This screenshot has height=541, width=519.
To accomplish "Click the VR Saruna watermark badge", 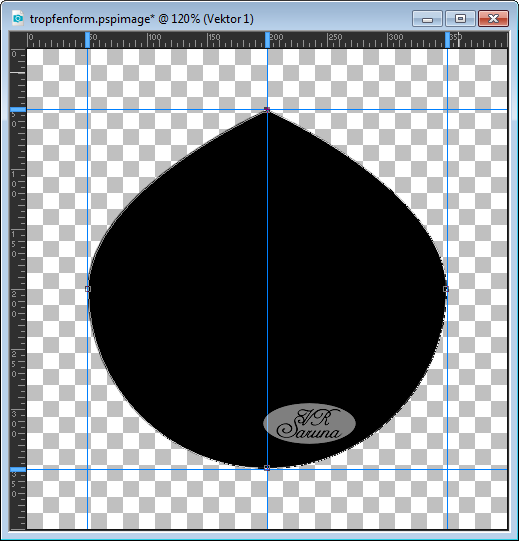I will pos(309,423).
